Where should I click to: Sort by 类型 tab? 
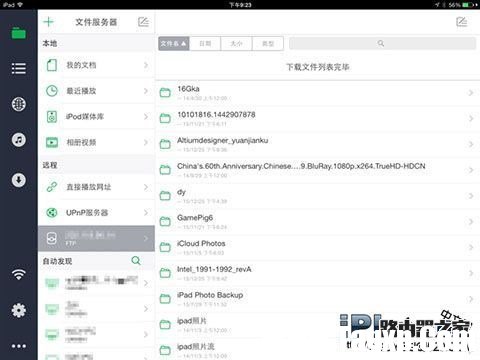pyautogui.click(x=268, y=44)
